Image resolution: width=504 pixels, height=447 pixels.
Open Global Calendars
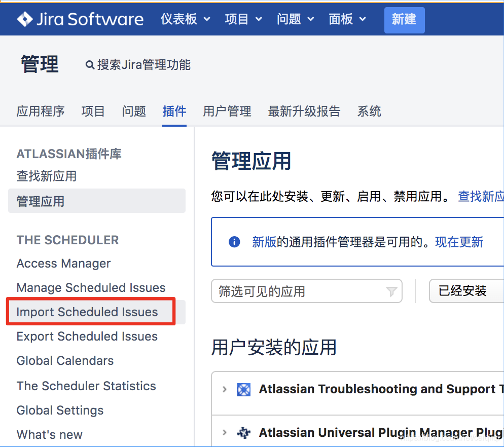pos(65,361)
